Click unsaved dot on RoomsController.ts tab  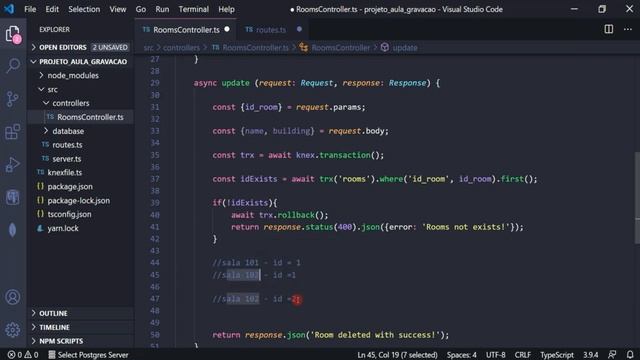pos(227,29)
